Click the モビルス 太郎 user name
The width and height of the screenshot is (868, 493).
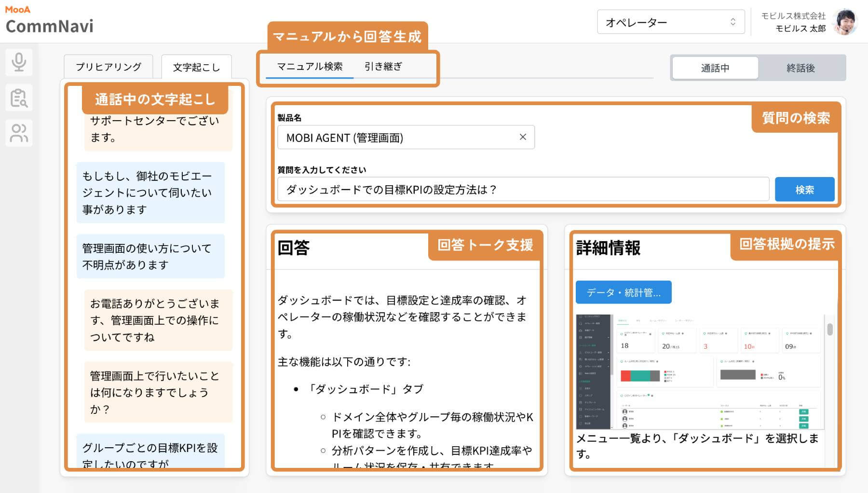[x=800, y=28]
